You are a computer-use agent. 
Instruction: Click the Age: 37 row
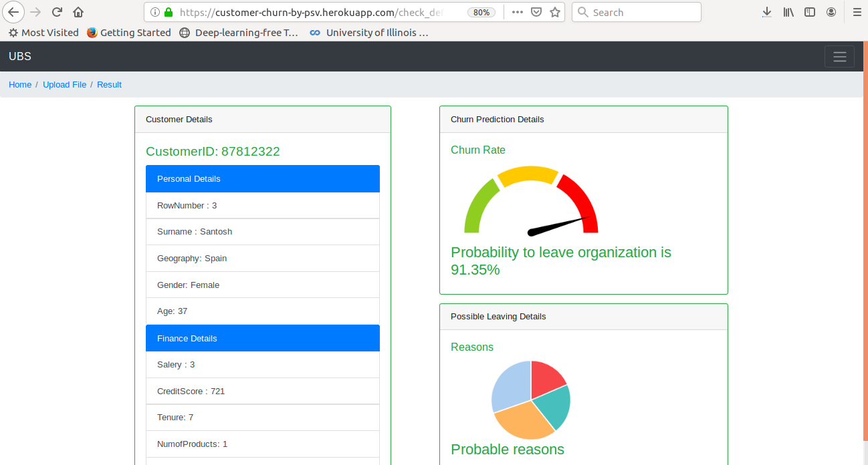(x=263, y=311)
